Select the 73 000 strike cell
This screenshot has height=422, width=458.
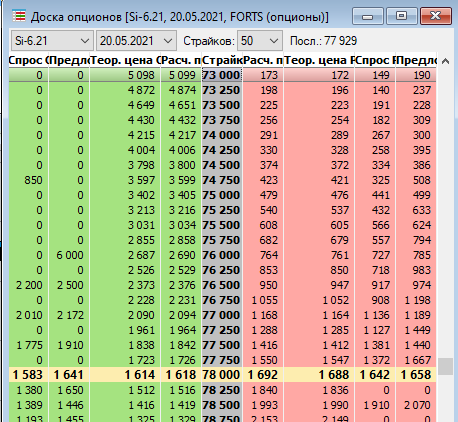[x=222, y=75]
